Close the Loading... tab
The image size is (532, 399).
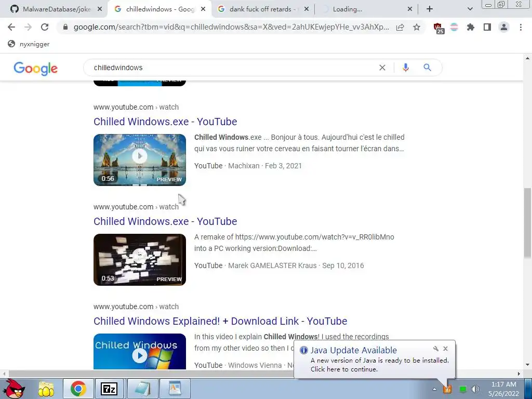[410, 9]
